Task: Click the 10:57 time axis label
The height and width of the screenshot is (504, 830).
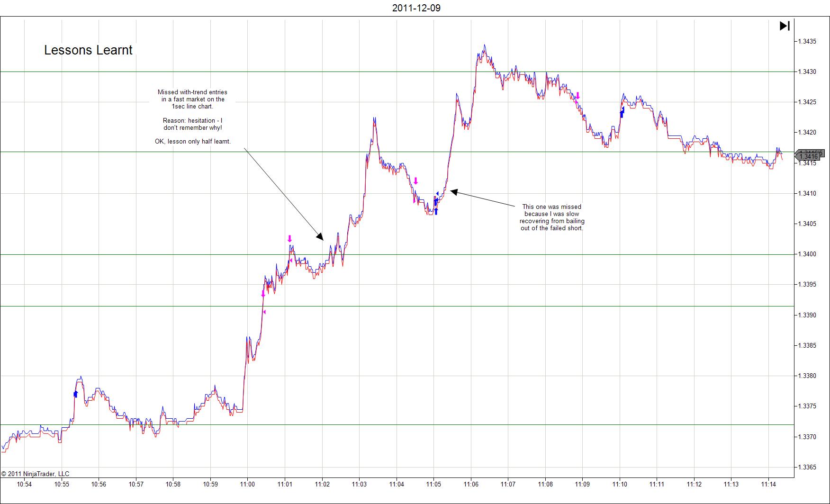Action: pyautogui.click(x=136, y=485)
